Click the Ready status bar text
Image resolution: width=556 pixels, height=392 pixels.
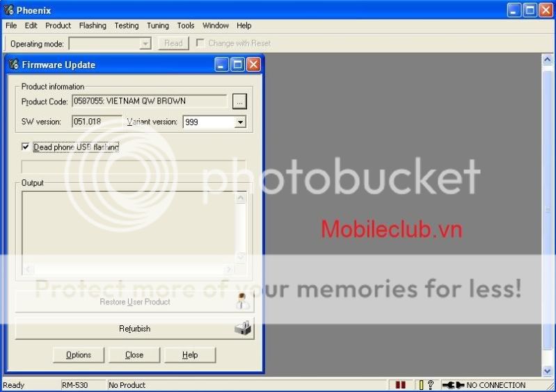click(x=13, y=385)
